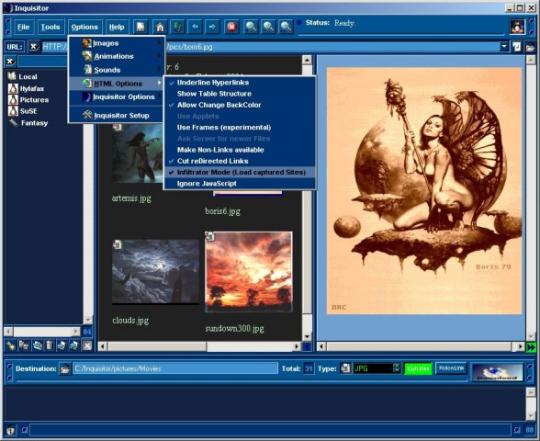Toggle Allow Change BackColor option
540x441 pixels.
[240, 105]
